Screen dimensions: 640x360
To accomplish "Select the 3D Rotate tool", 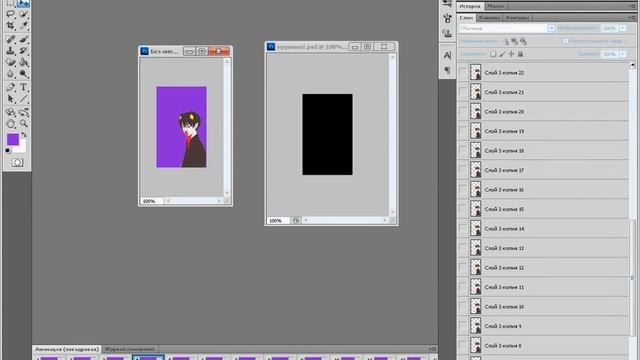I will [11, 112].
